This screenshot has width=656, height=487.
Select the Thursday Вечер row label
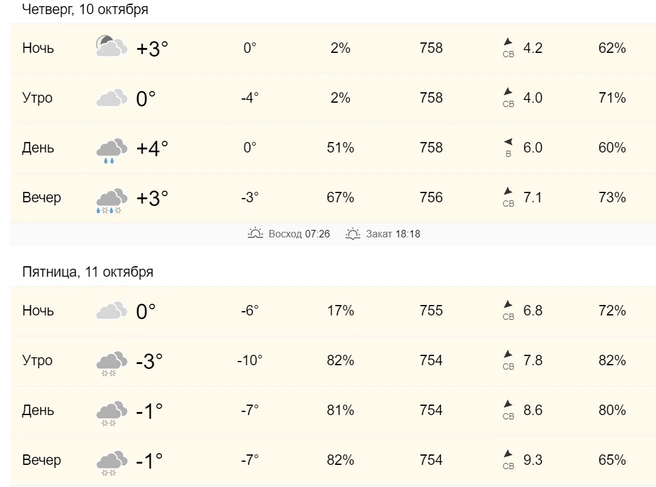point(41,198)
